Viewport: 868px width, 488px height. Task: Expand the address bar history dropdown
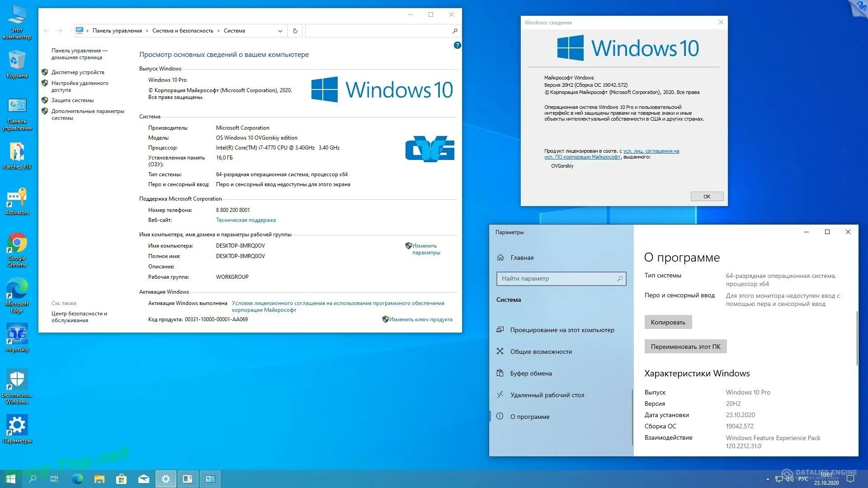pos(280,31)
